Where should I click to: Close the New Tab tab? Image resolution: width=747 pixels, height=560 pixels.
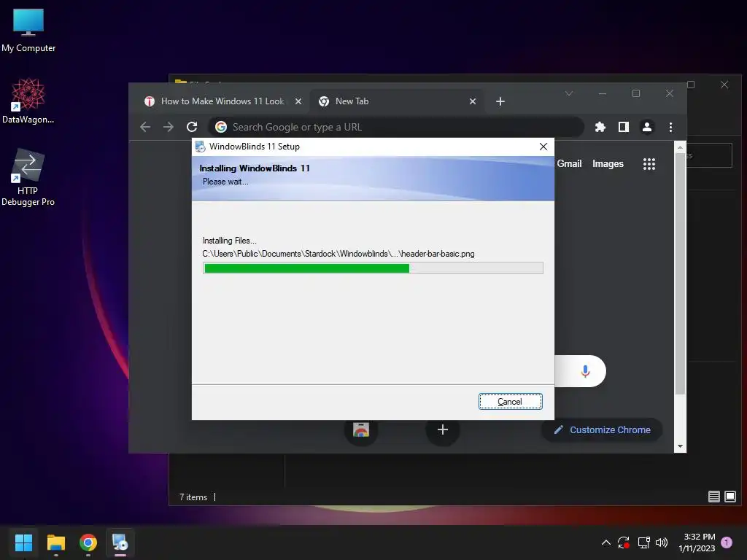(472, 101)
